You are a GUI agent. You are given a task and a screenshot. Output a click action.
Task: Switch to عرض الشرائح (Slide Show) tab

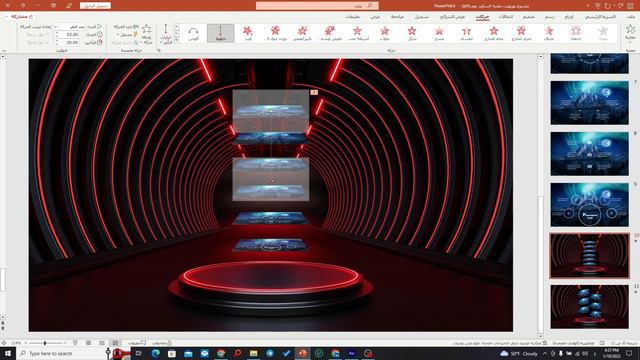pyautogui.click(x=452, y=17)
